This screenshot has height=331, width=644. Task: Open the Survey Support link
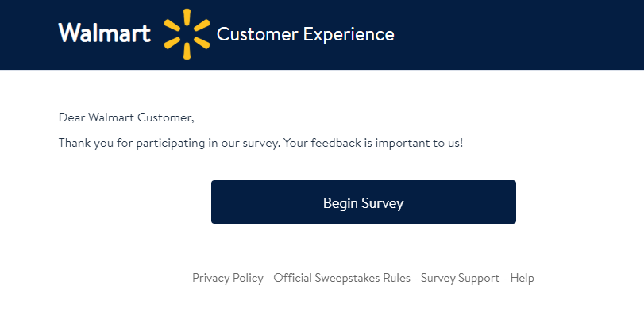[460, 278]
